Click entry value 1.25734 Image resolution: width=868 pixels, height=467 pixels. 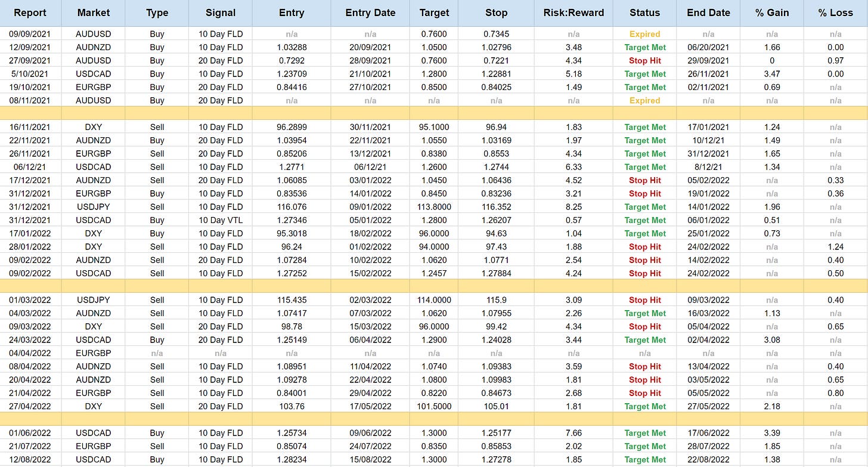292,433
